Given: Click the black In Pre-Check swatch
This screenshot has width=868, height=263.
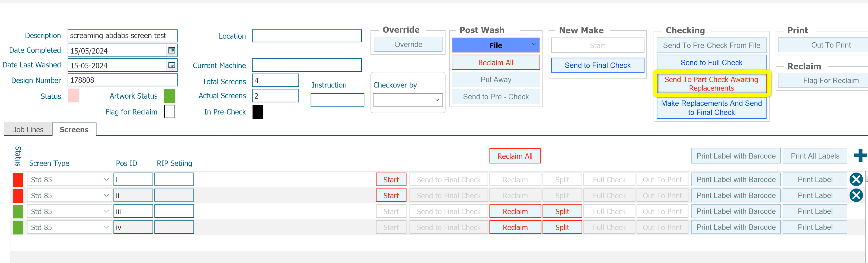Looking at the screenshot, I should tap(257, 112).
